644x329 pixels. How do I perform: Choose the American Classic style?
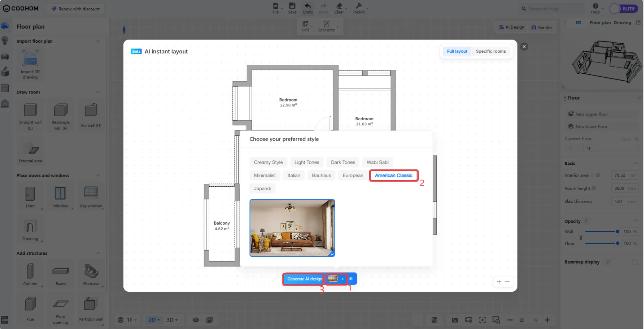[x=394, y=175]
